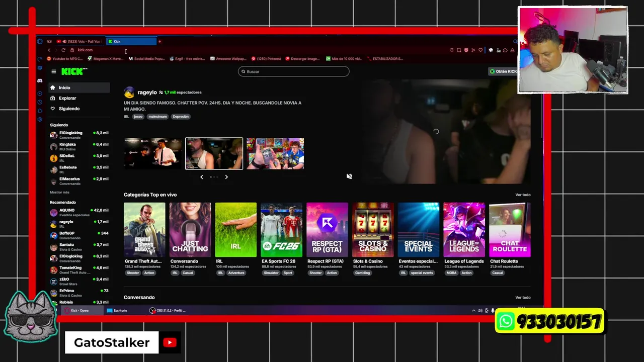Screen dimensions: 644x362
Task: Click the Depresión tag
Action: coord(181,117)
